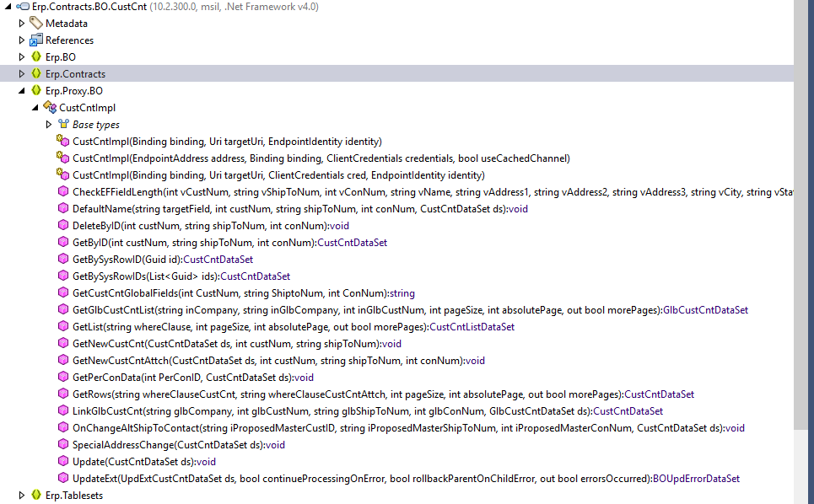The width and height of the screenshot is (814, 504).
Task: Open BOUpdErrorDataSet return type of UpdateExt
Action: (x=696, y=479)
